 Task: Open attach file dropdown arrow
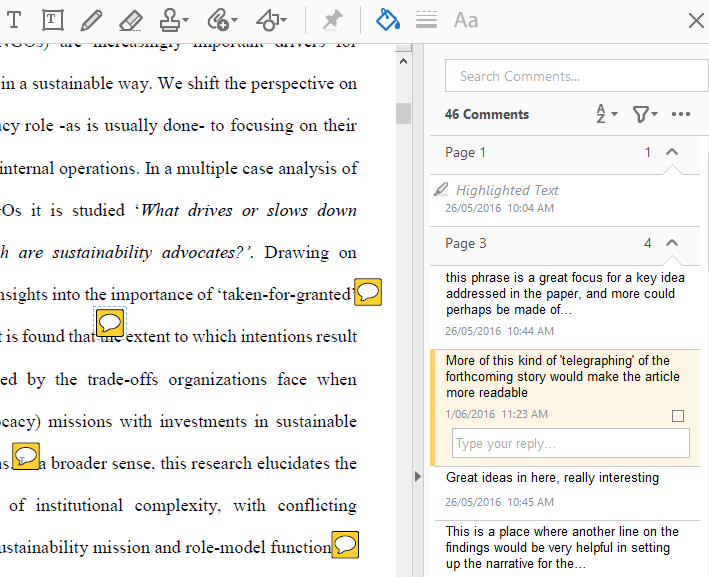point(234,20)
